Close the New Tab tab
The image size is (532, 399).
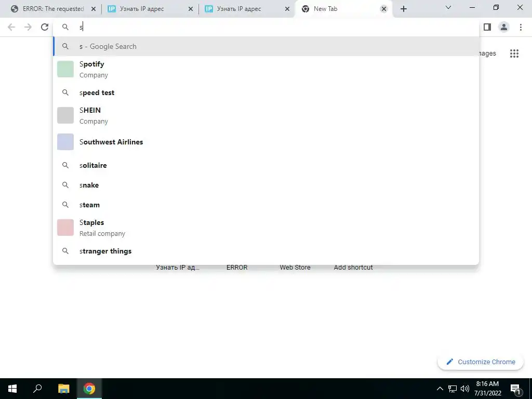[x=384, y=9]
